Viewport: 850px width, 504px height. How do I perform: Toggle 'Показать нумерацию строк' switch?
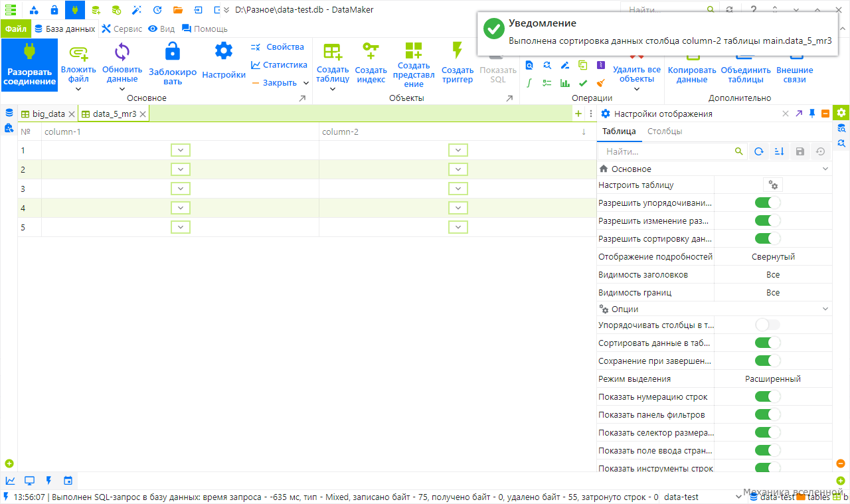(x=768, y=396)
